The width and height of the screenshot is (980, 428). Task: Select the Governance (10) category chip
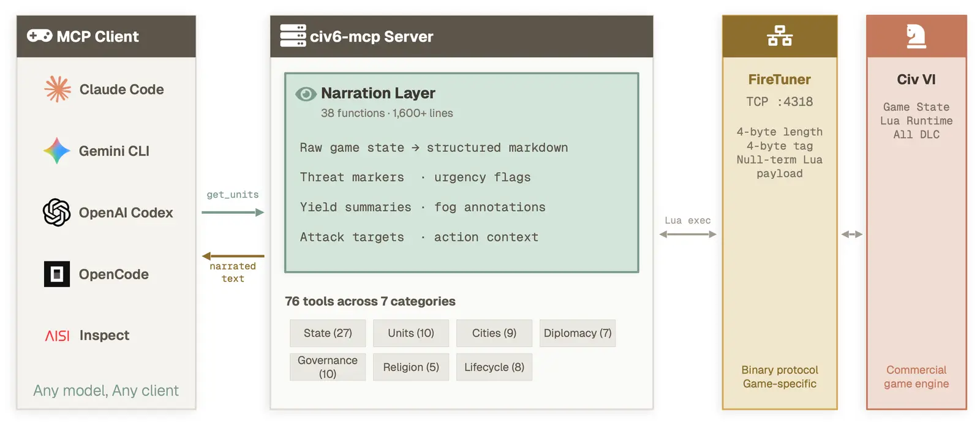coord(328,367)
